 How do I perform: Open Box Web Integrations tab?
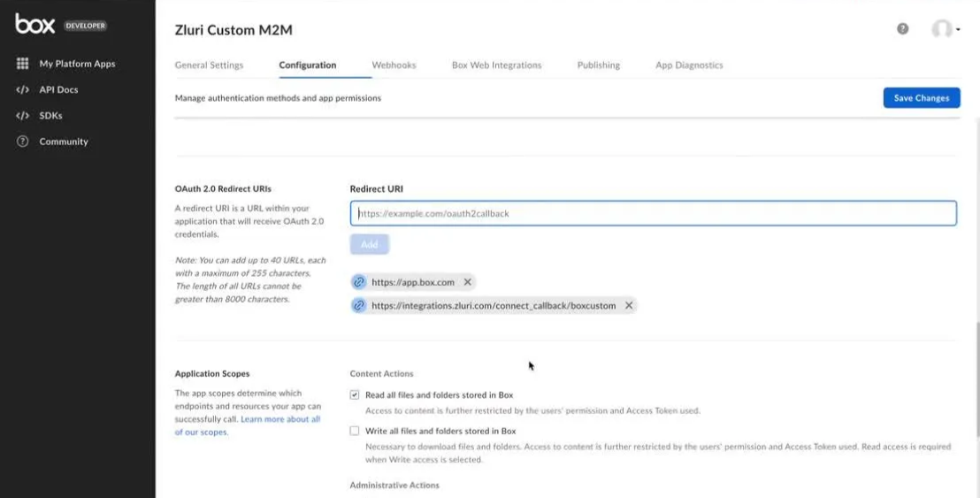point(497,65)
